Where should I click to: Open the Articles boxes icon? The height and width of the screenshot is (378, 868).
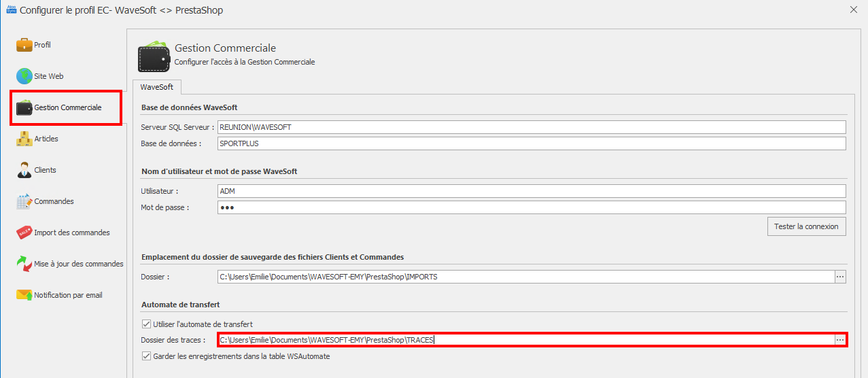[x=24, y=139]
